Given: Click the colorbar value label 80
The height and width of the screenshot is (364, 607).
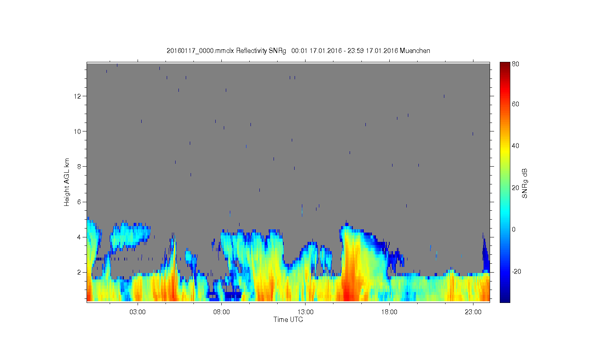Looking at the screenshot, I should [x=516, y=64].
